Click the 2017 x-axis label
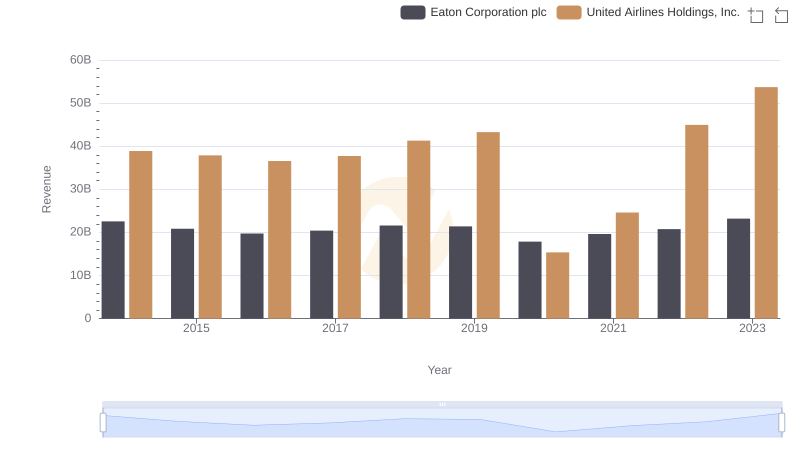800x461 pixels. [335, 328]
